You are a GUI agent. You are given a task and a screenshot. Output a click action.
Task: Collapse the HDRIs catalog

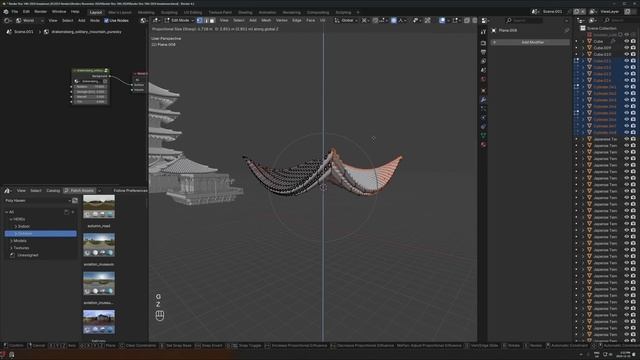[x=11, y=219]
